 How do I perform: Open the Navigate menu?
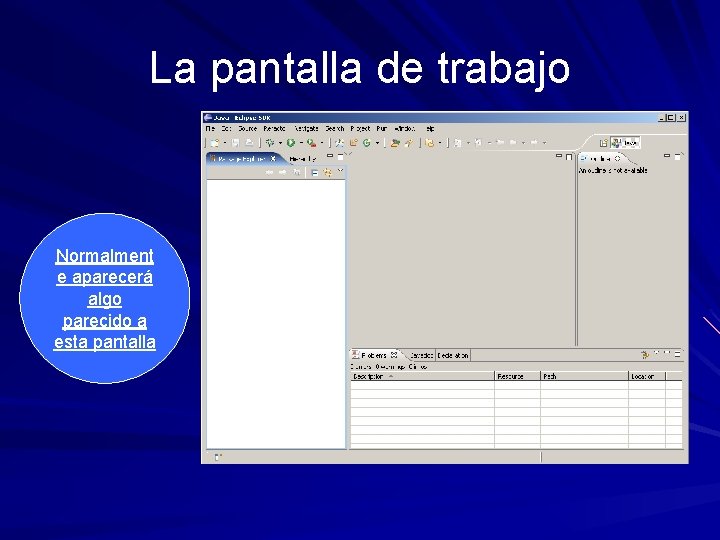[x=306, y=129]
